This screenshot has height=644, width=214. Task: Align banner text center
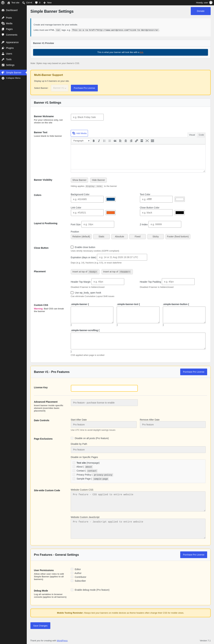pos(126,141)
